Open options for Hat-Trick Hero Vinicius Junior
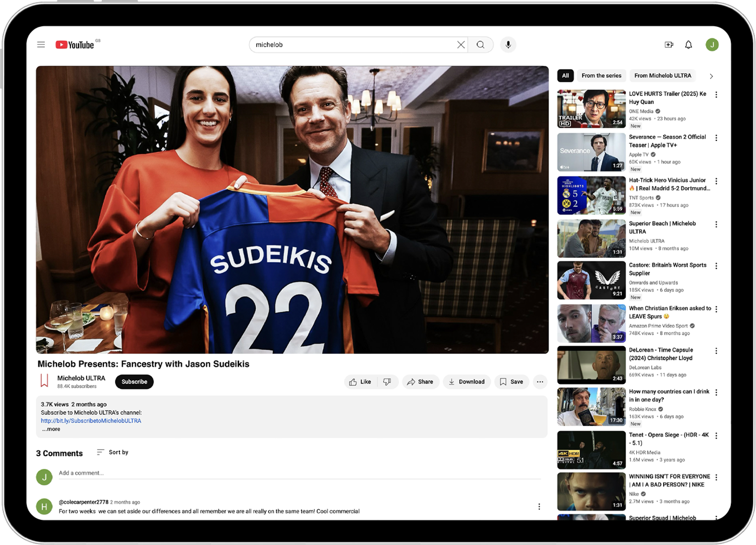 pyautogui.click(x=716, y=181)
